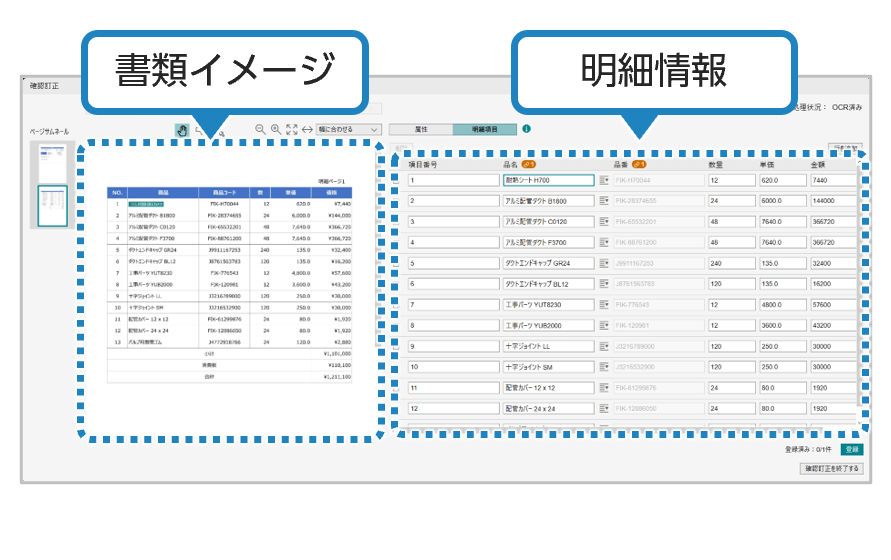Click the 登録 button
The height and width of the screenshot is (560, 891).
(850, 450)
